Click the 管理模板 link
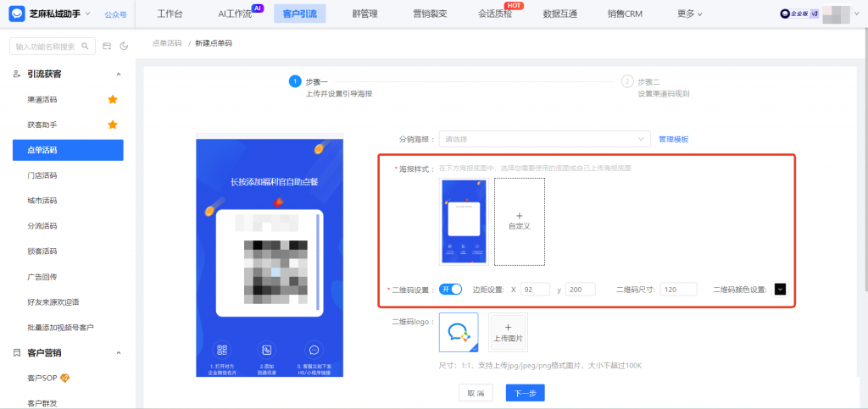 coord(674,139)
